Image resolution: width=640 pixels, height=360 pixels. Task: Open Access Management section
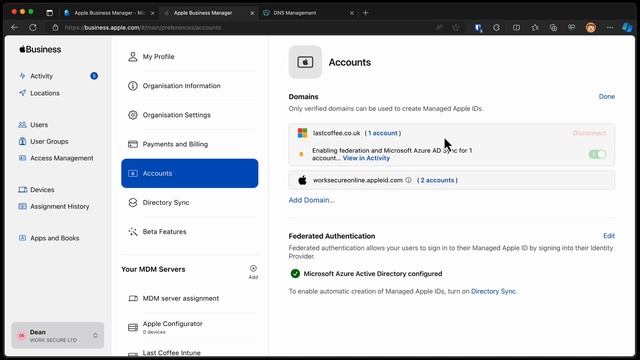tap(62, 158)
